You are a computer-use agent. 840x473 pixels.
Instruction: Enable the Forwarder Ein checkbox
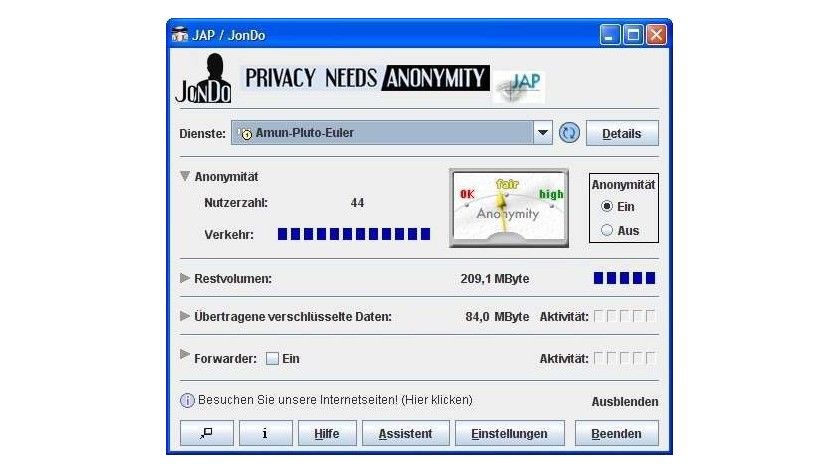pyautogui.click(x=273, y=358)
